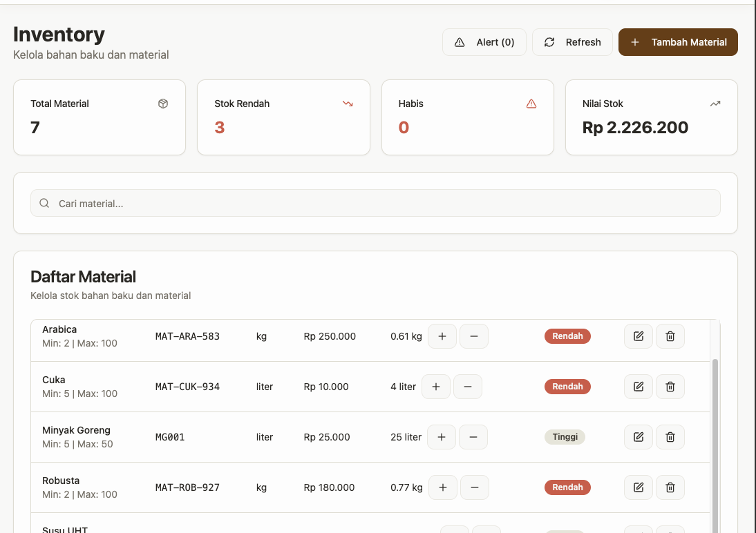Edit the Arabica material
Image resolution: width=756 pixels, height=533 pixels.
pos(639,336)
